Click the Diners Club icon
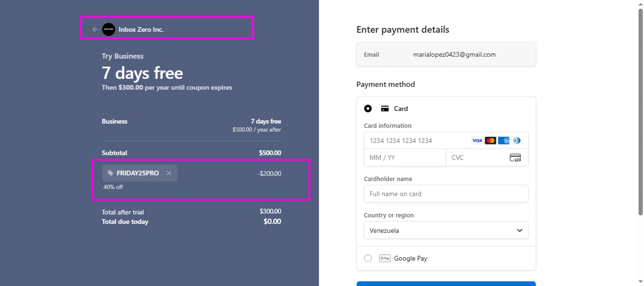This screenshot has height=286, width=644. 516,141
